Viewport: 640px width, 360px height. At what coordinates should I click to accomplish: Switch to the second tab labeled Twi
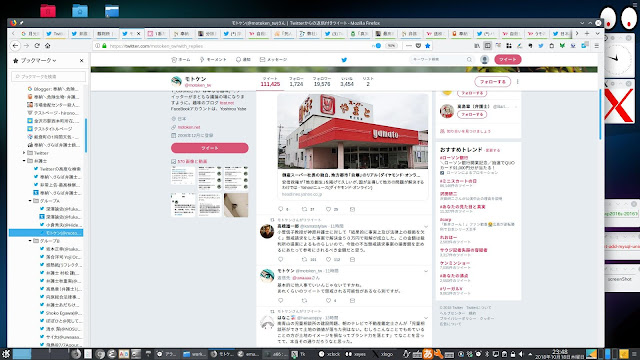(x=55, y=33)
